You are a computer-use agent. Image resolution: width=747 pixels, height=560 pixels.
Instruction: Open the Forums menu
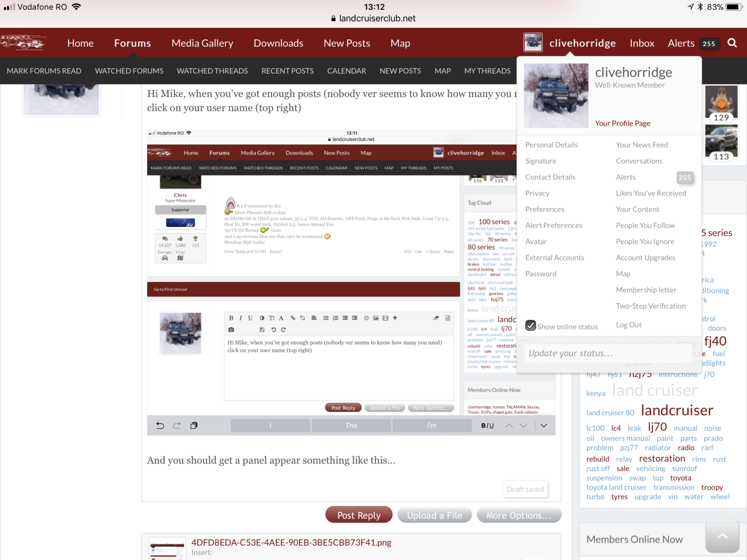[133, 43]
